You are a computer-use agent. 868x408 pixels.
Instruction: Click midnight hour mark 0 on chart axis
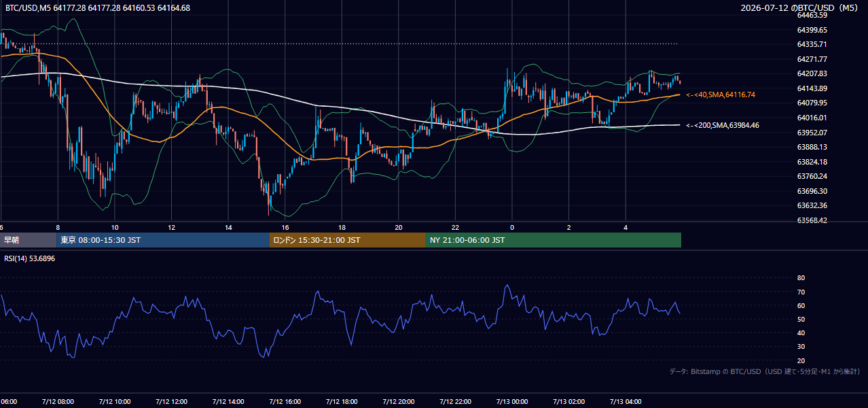click(511, 227)
